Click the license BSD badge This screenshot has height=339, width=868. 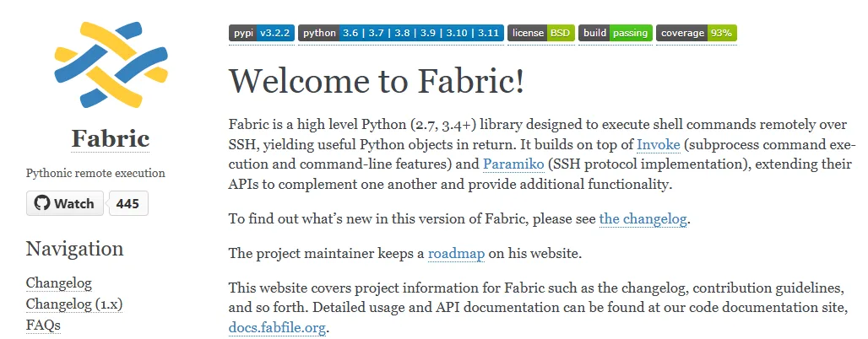[x=540, y=33]
